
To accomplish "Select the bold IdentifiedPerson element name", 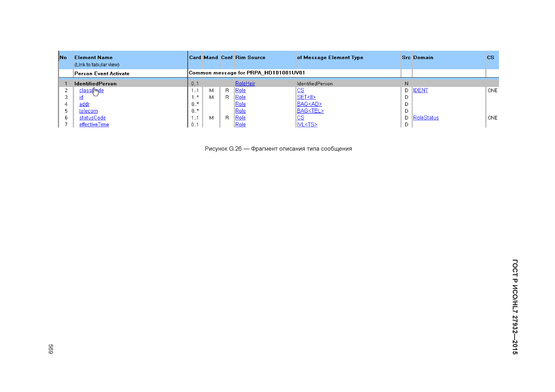I will tap(96, 84).
